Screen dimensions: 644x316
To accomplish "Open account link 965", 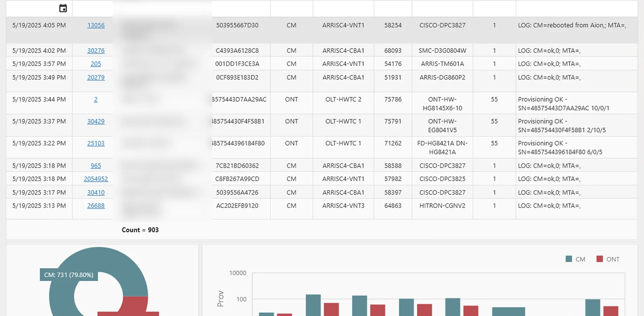I will 96,166.
